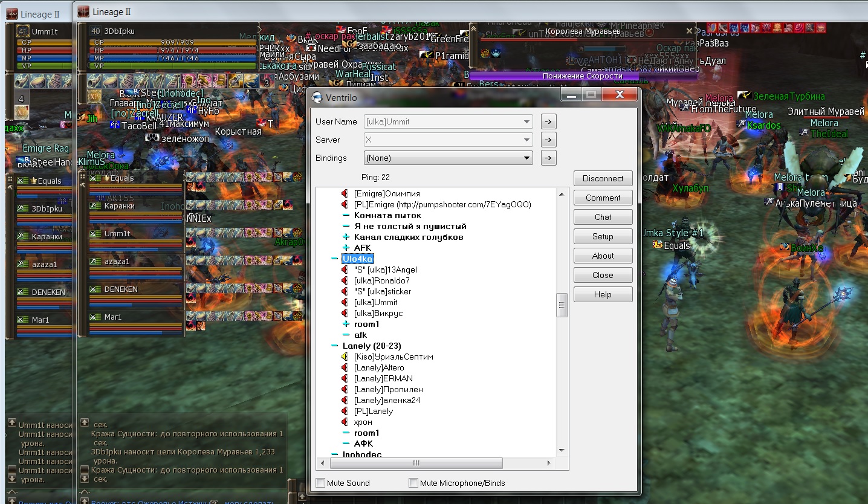Viewport: 868px width, 504px height.
Task: Click the horn buff icon under 3DbIpku's status bars
Action: pos(94,81)
